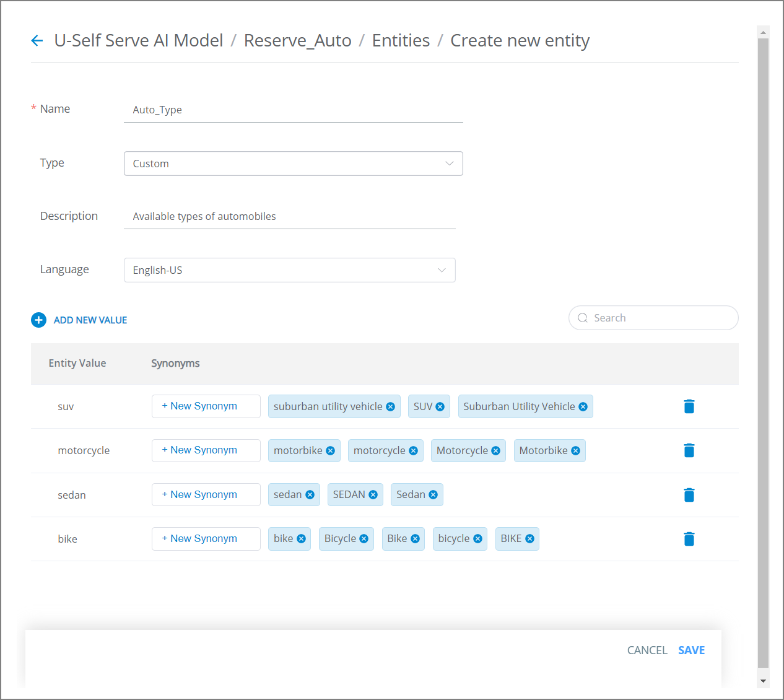Remove the 'sedan' lowercase synonym chip
The image size is (784, 700).
point(310,495)
